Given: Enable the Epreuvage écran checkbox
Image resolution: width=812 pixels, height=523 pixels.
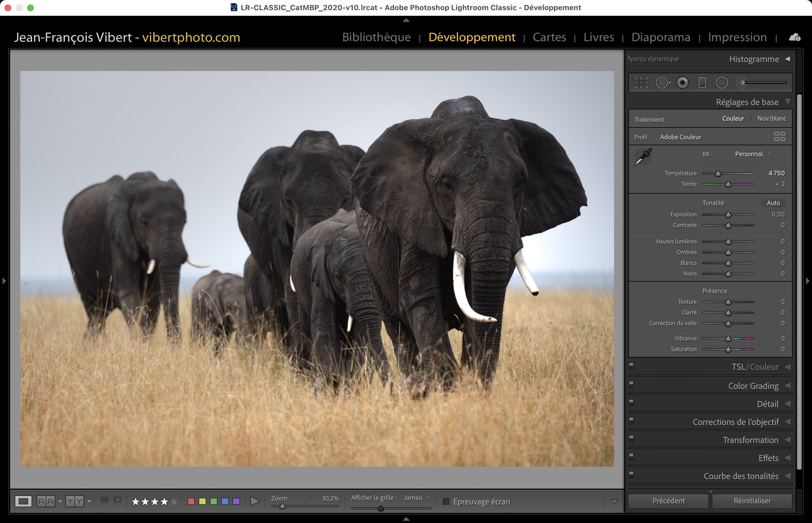Looking at the screenshot, I should tap(446, 502).
